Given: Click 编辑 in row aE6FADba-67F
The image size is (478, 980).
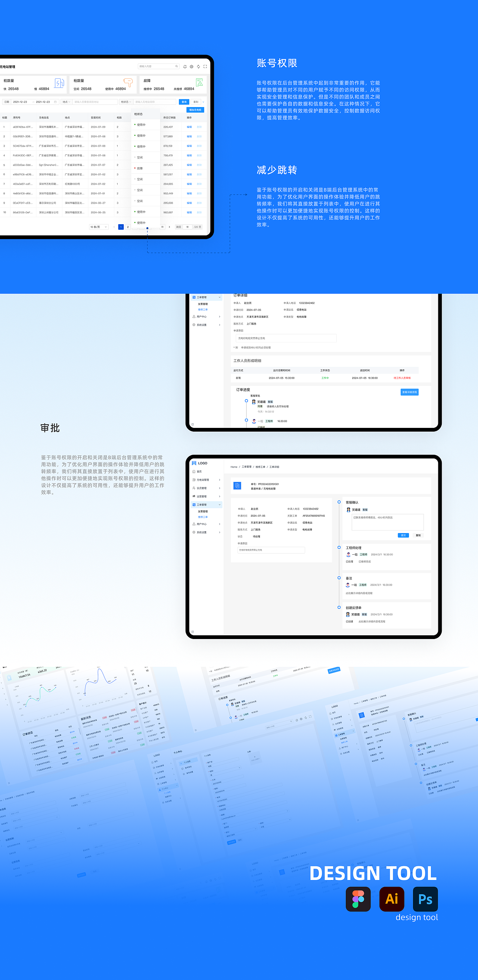Looking at the screenshot, I should point(189,127).
